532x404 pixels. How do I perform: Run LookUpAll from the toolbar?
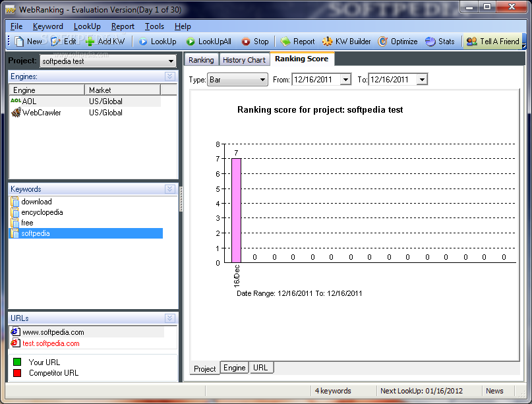[x=209, y=42]
